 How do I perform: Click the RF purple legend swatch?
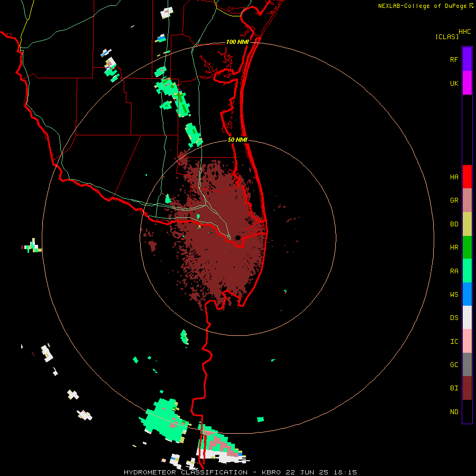tap(467, 59)
